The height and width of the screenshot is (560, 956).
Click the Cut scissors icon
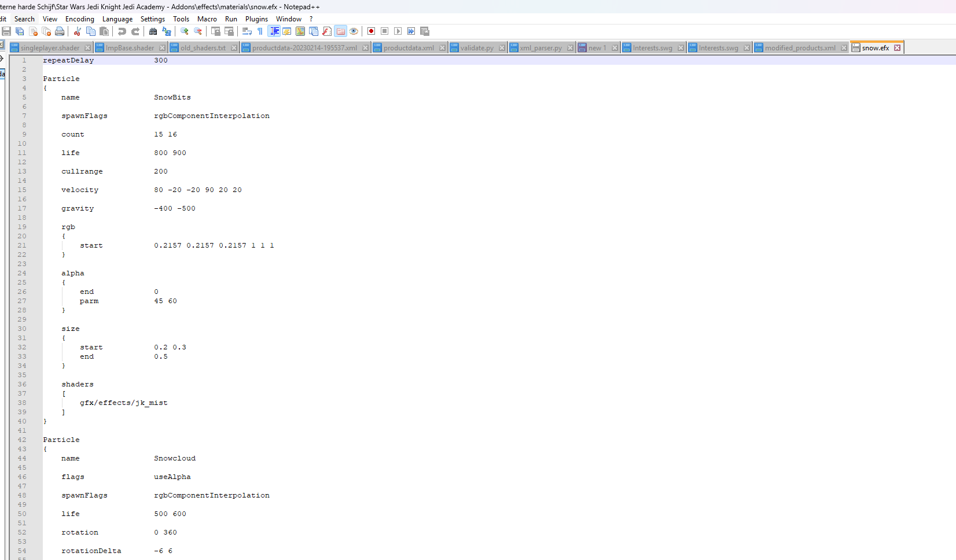77,31
